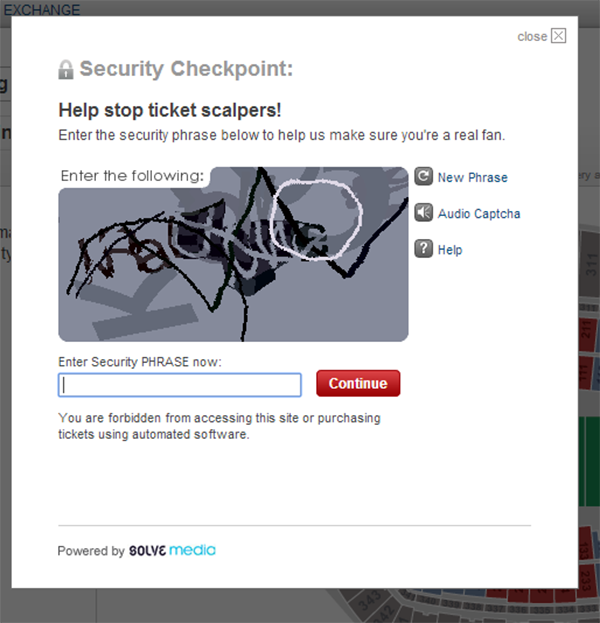Screen dimensions: 600x623
Task: Focus the Security PHRASE text field
Action: point(180,385)
